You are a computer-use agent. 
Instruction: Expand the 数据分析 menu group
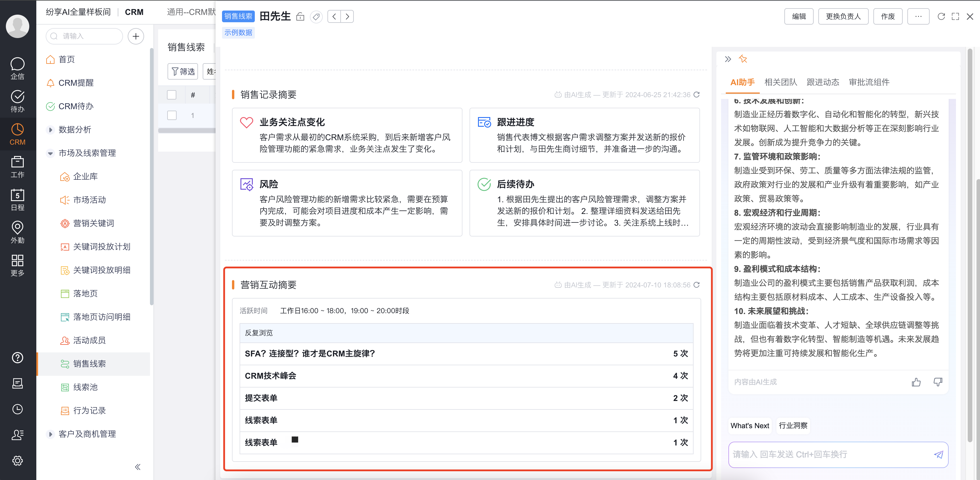(50, 130)
